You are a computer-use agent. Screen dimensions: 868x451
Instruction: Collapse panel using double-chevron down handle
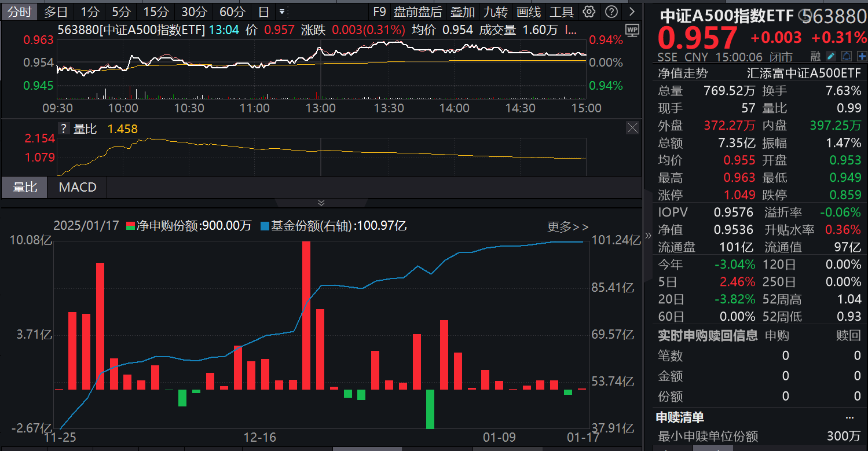click(321, 203)
